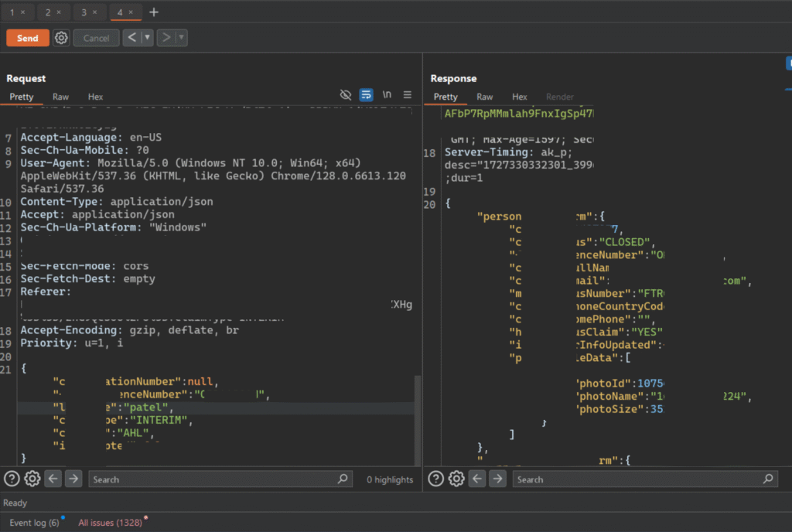Click the Cancel request button

tap(96, 38)
